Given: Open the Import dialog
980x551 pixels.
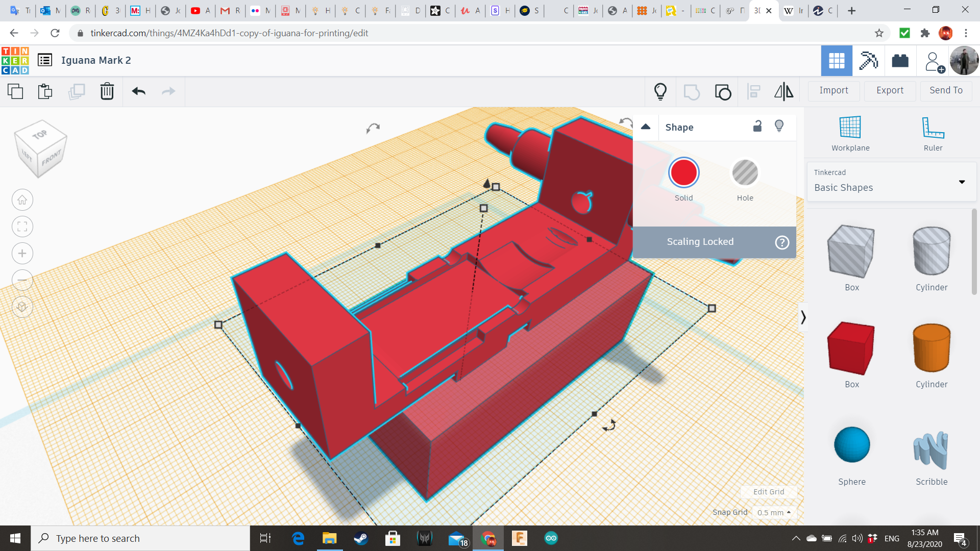Looking at the screenshot, I should (834, 90).
